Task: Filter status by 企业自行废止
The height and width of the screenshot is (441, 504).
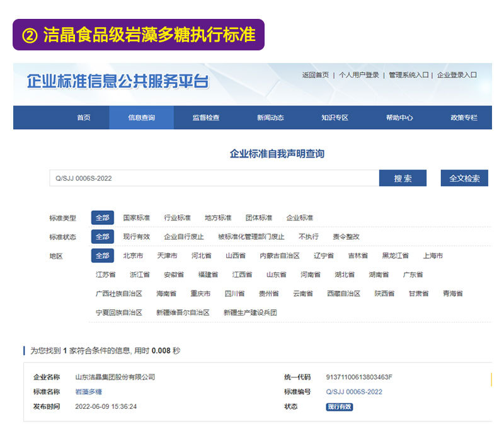Action: pyautogui.click(x=184, y=237)
